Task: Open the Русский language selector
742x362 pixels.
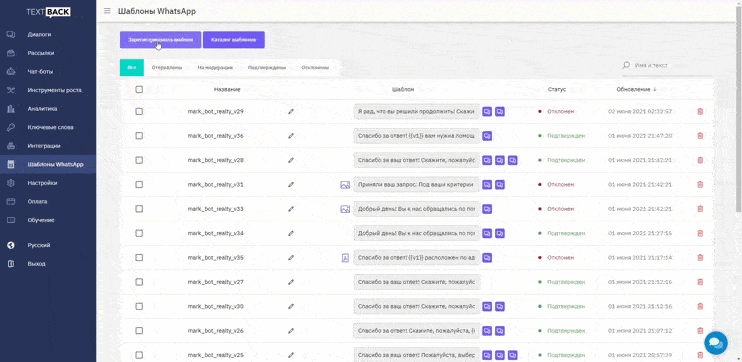Action: pyautogui.click(x=38, y=245)
